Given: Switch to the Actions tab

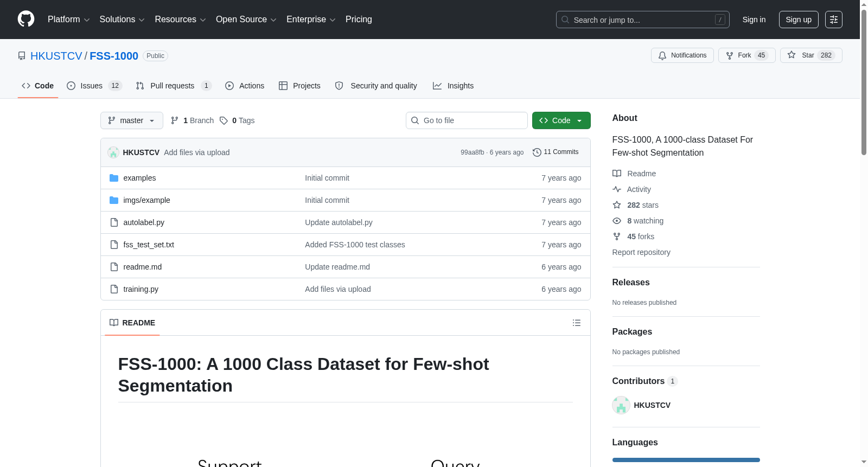Looking at the screenshot, I should click(245, 86).
